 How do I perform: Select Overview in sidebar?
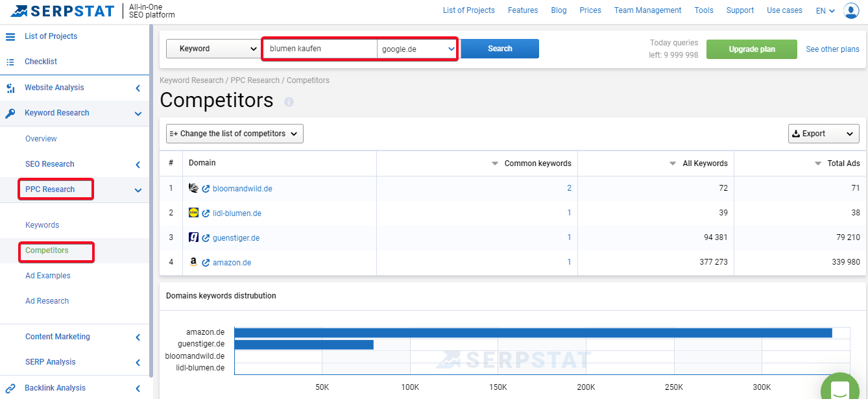click(x=41, y=139)
